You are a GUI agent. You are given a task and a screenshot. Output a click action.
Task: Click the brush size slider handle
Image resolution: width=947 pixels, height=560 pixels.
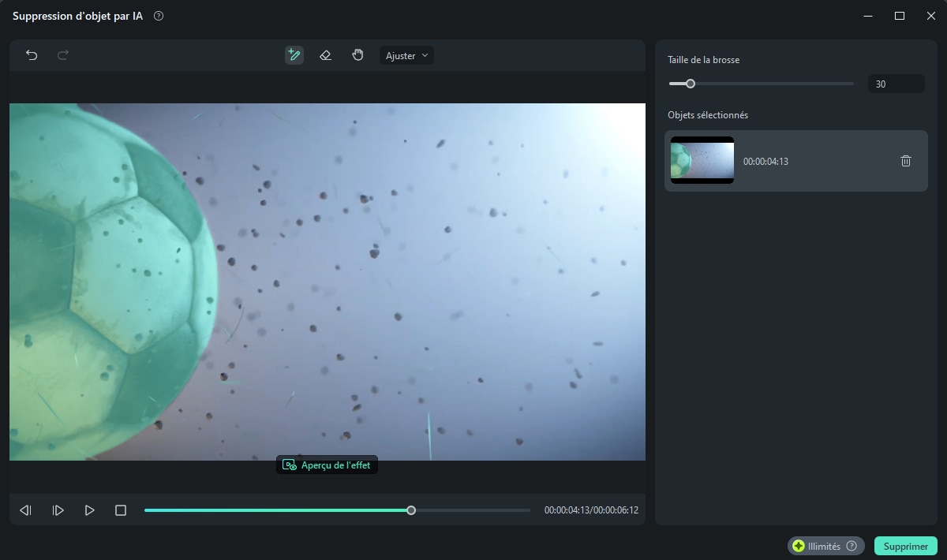tap(691, 84)
